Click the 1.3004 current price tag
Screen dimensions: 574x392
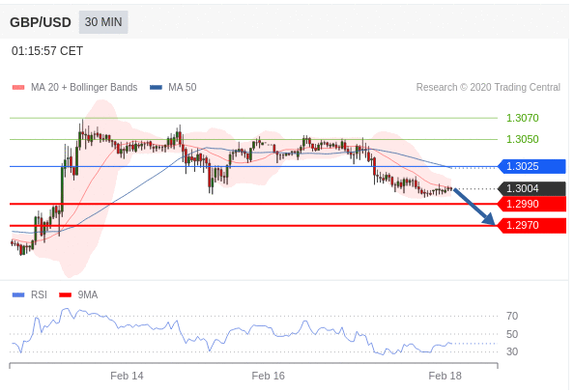point(531,188)
